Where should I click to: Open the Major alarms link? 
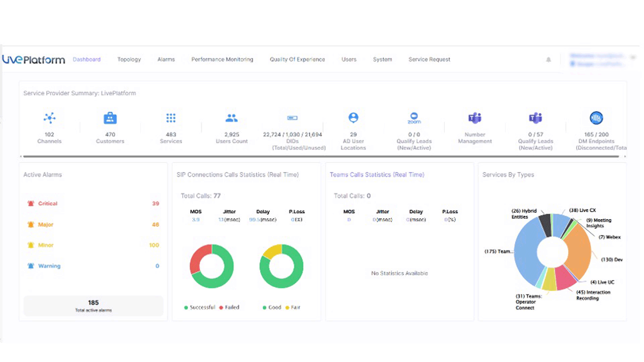pos(46,225)
